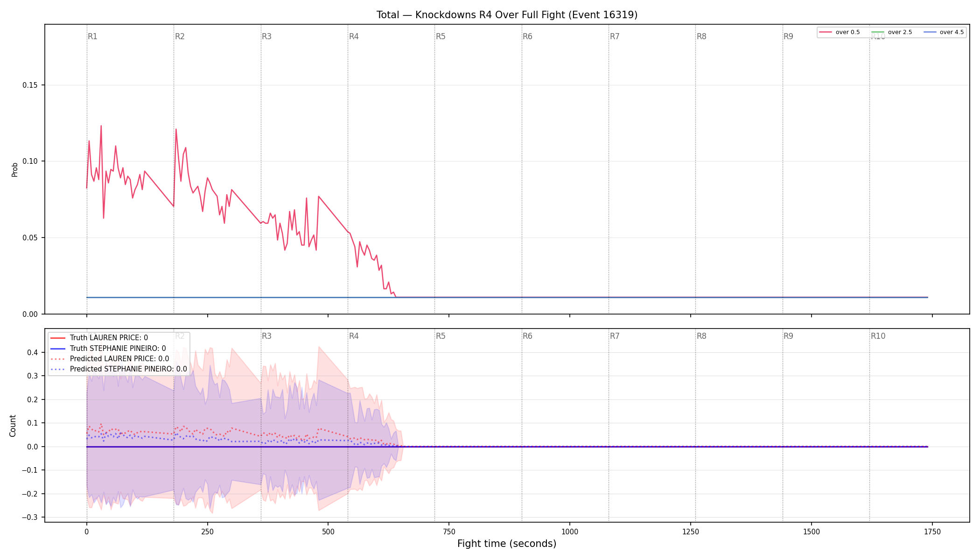This screenshot has width=980, height=560.
Task: Click the R3 round marker in top chart
Action: point(266,36)
